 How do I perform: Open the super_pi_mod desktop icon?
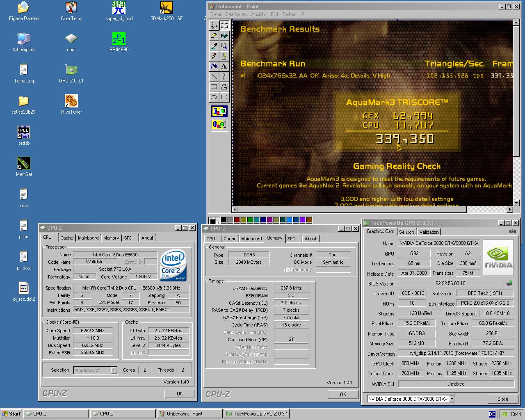pyautogui.click(x=119, y=11)
